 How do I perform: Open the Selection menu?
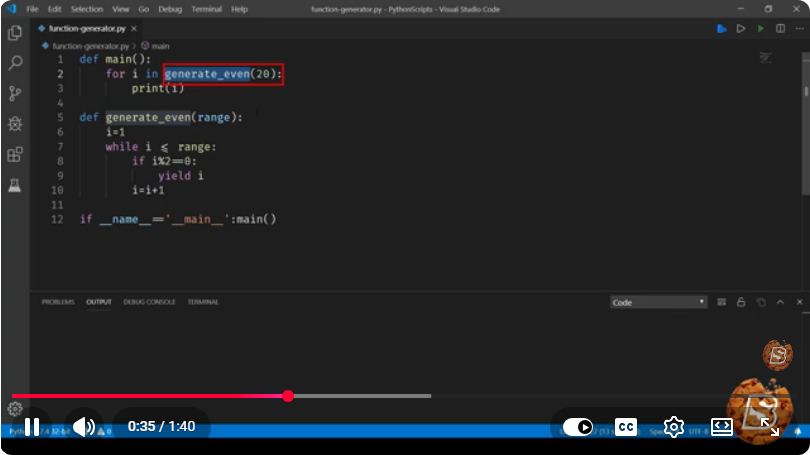point(87,9)
